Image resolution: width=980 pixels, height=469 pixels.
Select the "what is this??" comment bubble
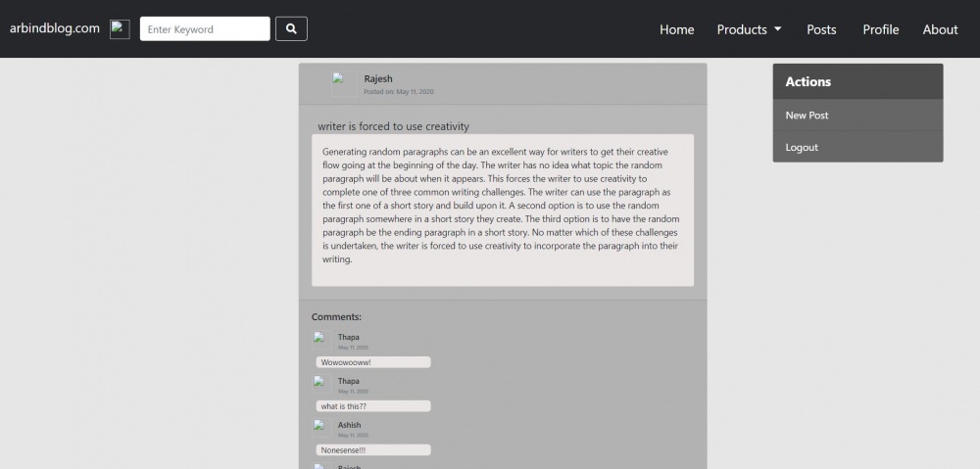(373, 406)
